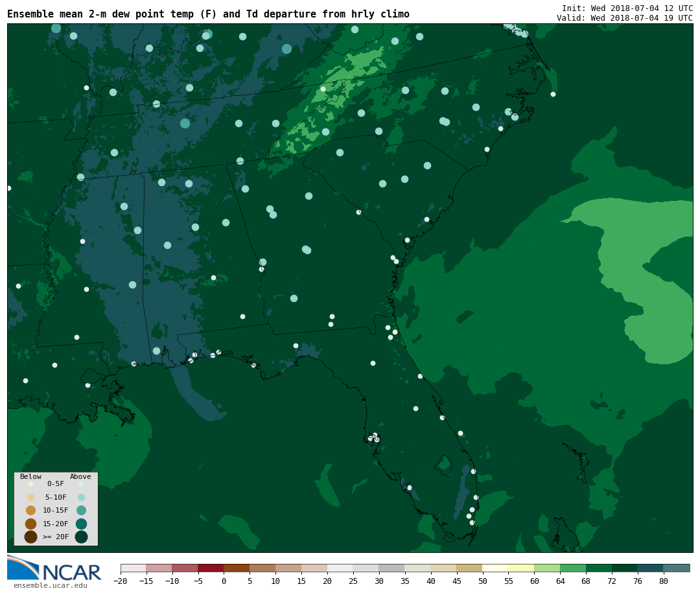The height and width of the screenshot is (593, 700).
Task: Click the 0-5F legend label
Action: [x=56, y=483]
